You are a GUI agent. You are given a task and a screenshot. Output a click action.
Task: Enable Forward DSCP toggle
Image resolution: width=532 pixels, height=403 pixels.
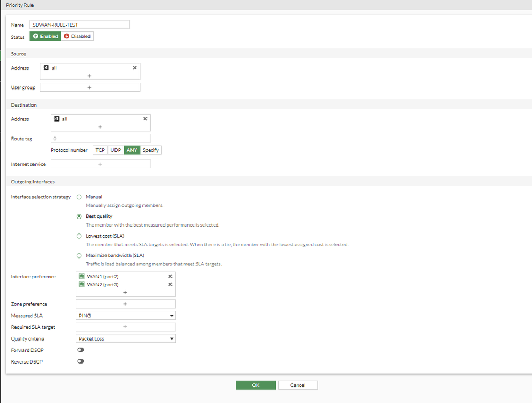[x=81, y=350]
